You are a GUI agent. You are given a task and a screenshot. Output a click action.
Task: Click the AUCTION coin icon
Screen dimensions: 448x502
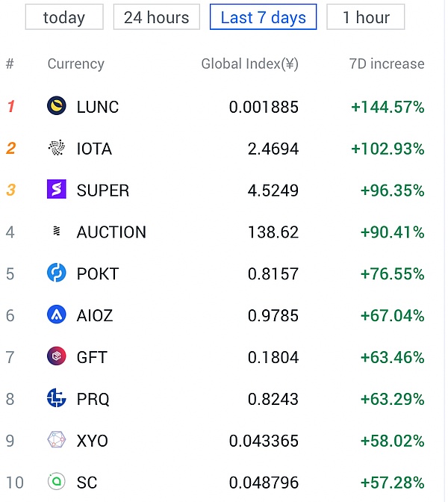pyautogui.click(x=57, y=232)
